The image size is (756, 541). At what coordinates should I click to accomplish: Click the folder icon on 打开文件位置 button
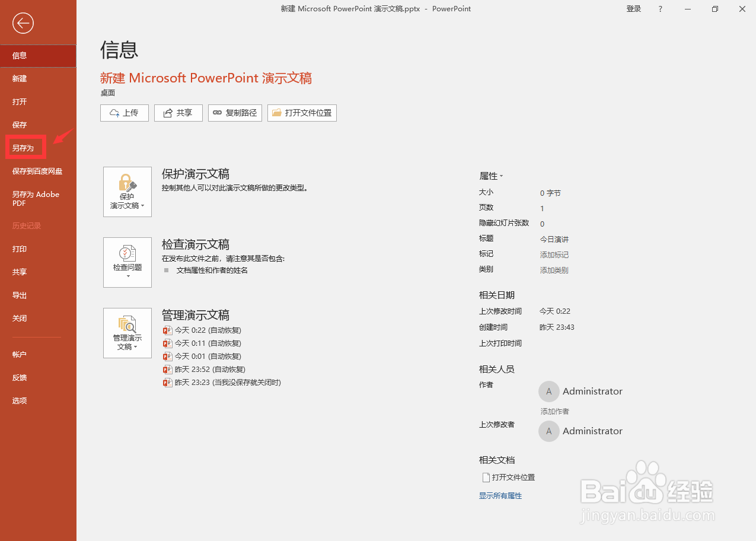pos(276,113)
